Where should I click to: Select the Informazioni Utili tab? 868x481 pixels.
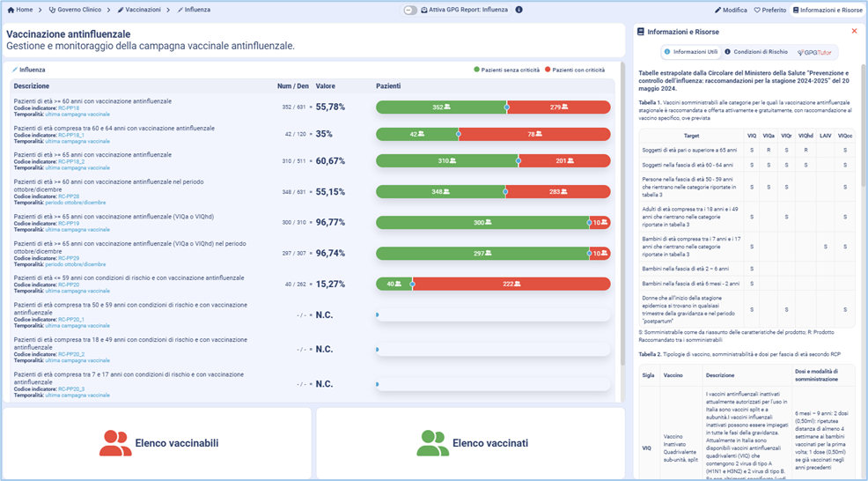(690, 52)
